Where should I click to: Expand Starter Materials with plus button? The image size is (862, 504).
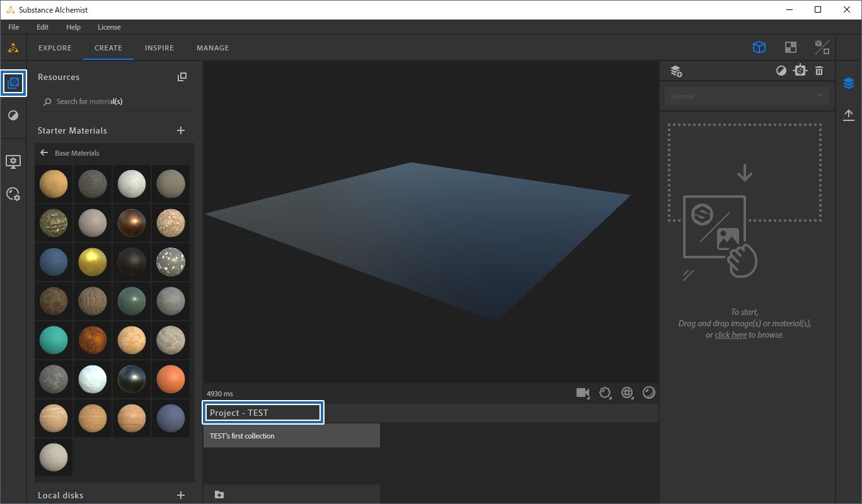click(x=181, y=130)
